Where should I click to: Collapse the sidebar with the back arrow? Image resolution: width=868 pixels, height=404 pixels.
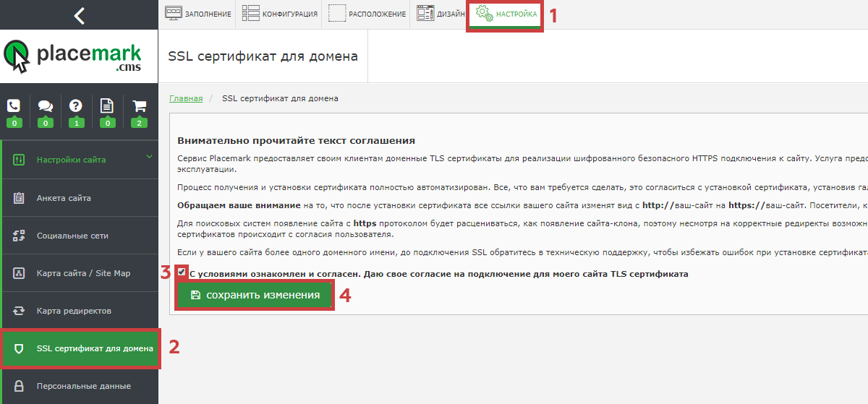pos(80,14)
